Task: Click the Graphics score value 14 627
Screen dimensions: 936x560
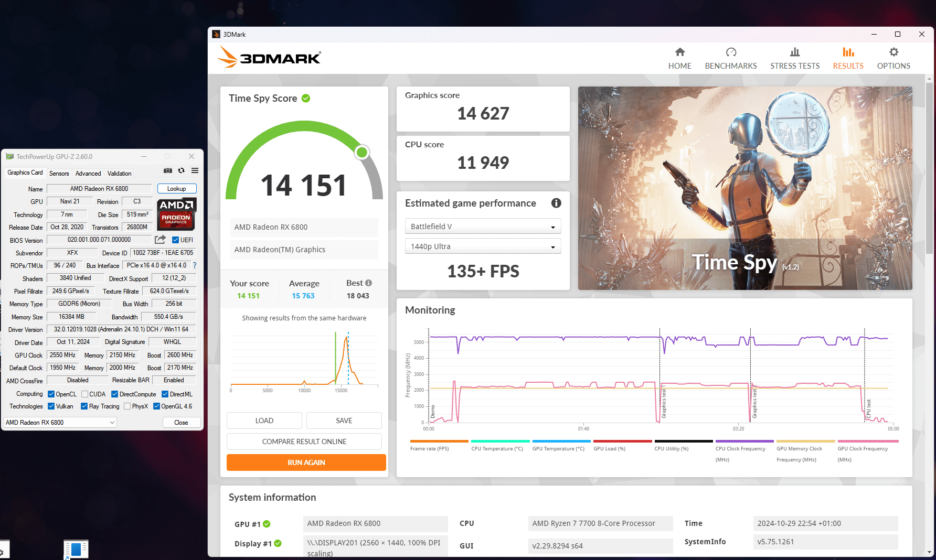Action: coord(483,113)
